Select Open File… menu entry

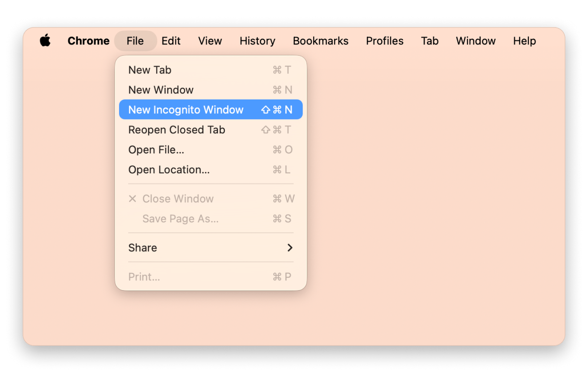point(156,150)
